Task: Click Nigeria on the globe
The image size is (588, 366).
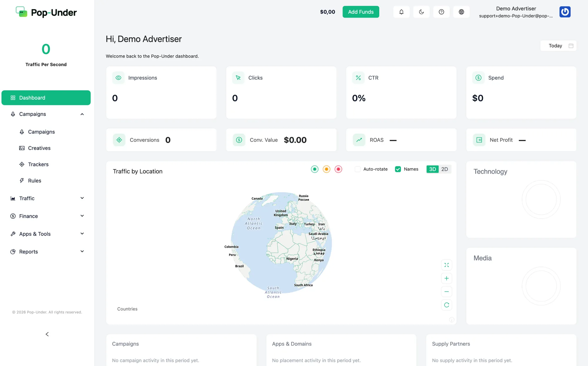Action: [x=292, y=259]
